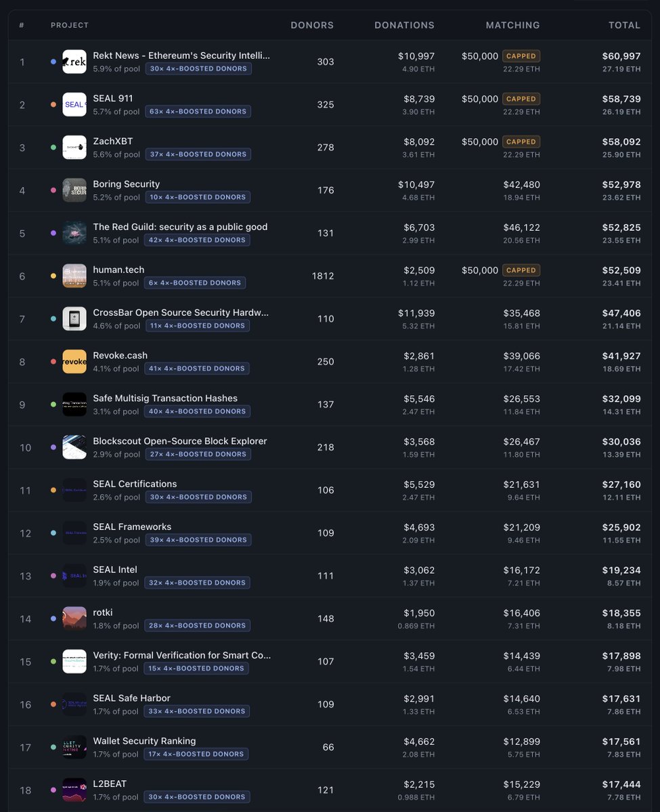The width and height of the screenshot is (660, 812).
Task: Click the CrossBar project logo
Action: click(74, 319)
